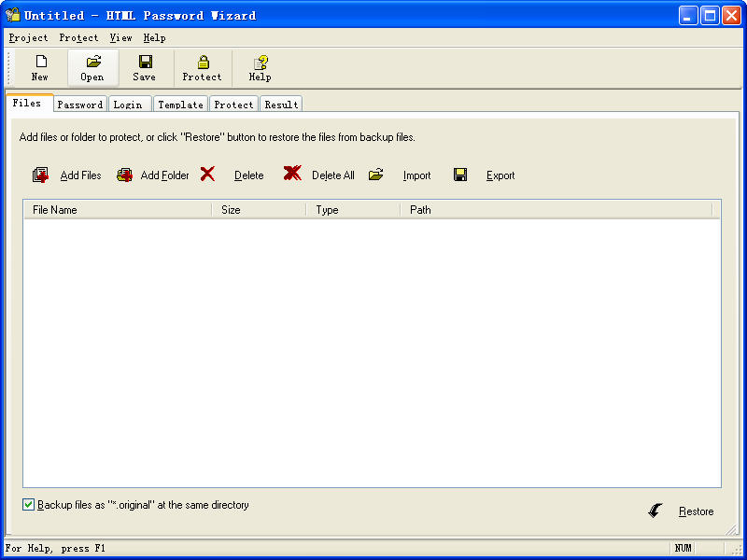Click the app icon in title bar
747x560 pixels.
click(x=13, y=15)
